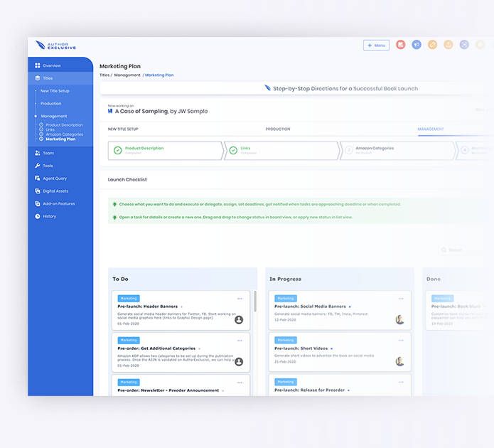Click Management breadcrumb link
The height and width of the screenshot is (448, 494).
click(x=127, y=75)
